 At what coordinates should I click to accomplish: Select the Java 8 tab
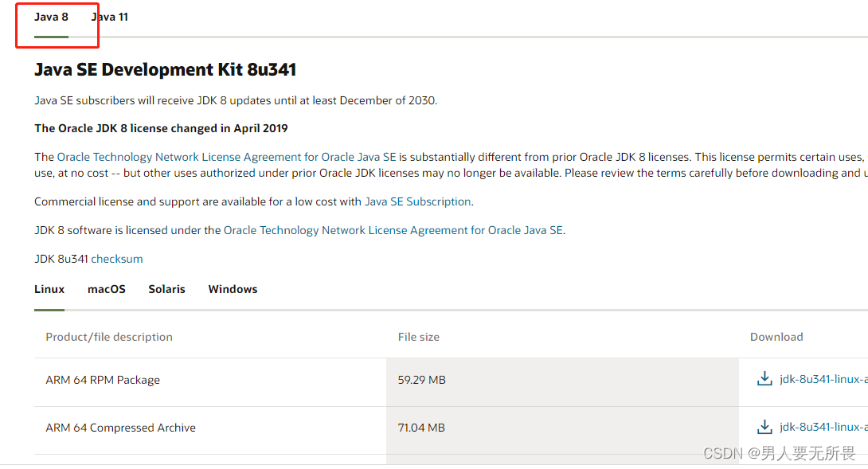tap(51, 18)
